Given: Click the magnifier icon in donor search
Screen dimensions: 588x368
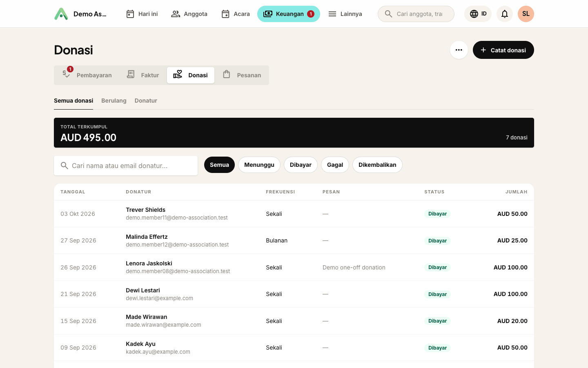Looking at the screenshot, I should pyautogui.click(x=65, y=166).
